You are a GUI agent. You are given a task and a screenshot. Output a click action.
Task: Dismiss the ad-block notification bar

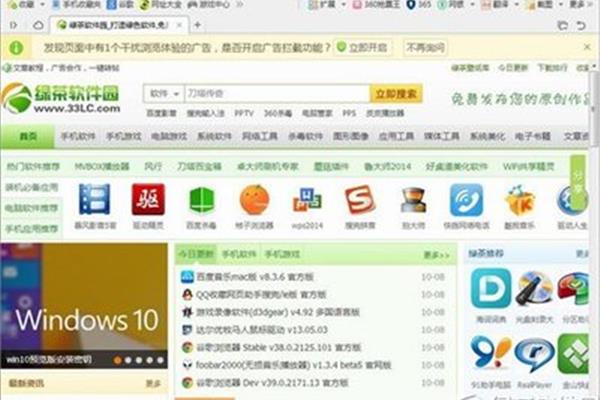tap(587, 47)
